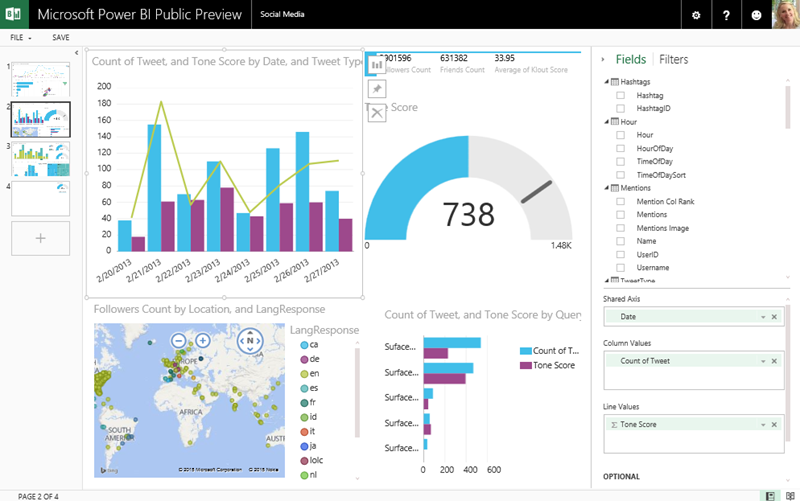Open the Social Media report title
The width and height of the screenshot is (800, 501).
coord(282,14)
